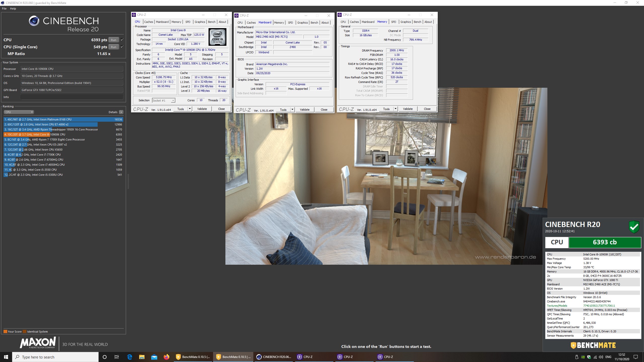644x362 pixels.
Task: Click Validate in the Memory CPU-Z window
Action: tap(408, 109)
